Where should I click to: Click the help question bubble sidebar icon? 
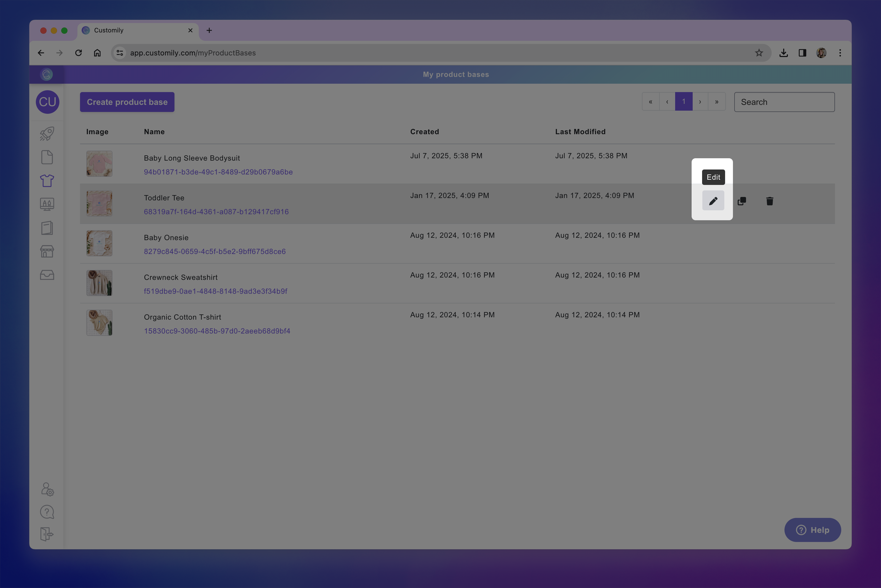click(x=47, y=512)
